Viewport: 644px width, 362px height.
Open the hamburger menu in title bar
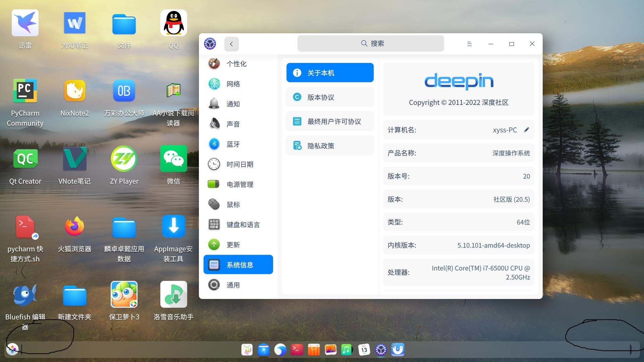(469, 44)
